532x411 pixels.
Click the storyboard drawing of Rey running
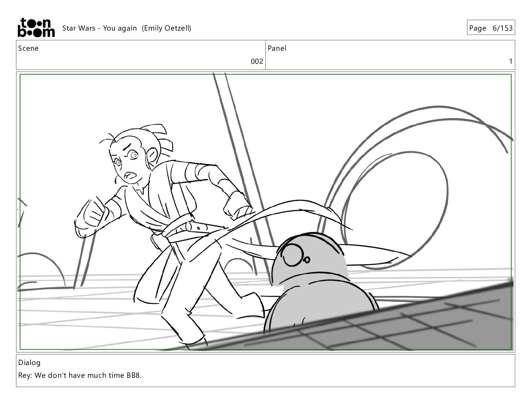pyautogui.click(x=266, y=212)
